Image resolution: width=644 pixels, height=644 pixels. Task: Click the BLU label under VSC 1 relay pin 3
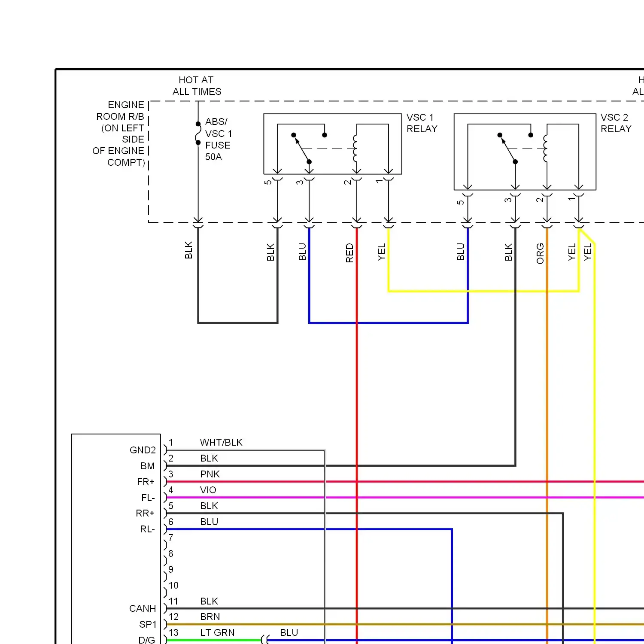302,252
